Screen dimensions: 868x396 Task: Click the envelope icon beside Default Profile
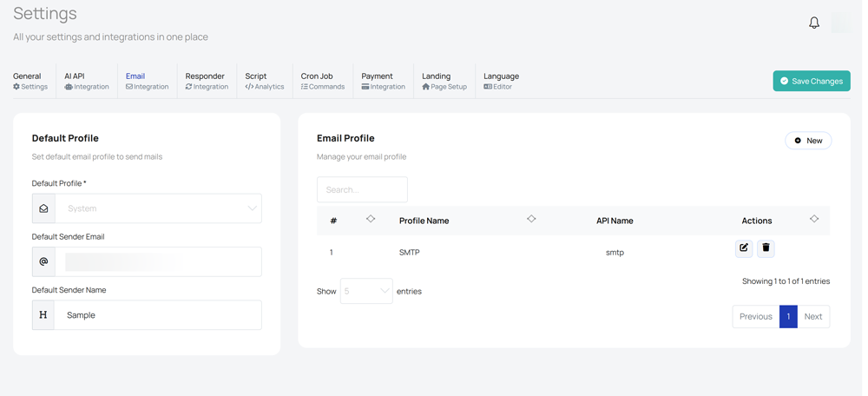tap(43, 208)
